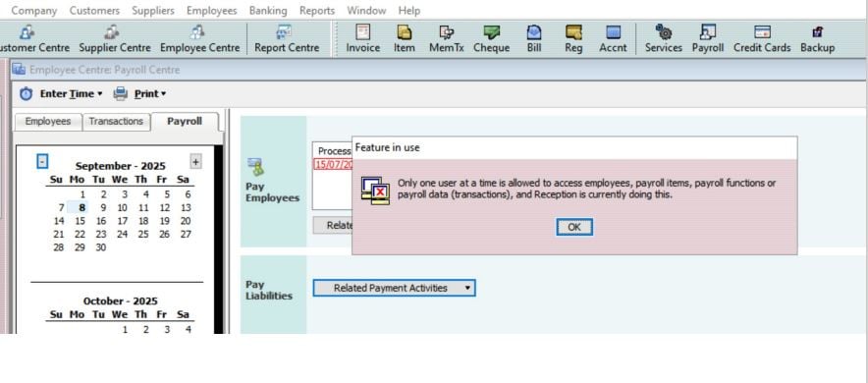This screenshot has height=383, width=868.
Task: Select September 27 in the calendar
Action: click(186, 234)
